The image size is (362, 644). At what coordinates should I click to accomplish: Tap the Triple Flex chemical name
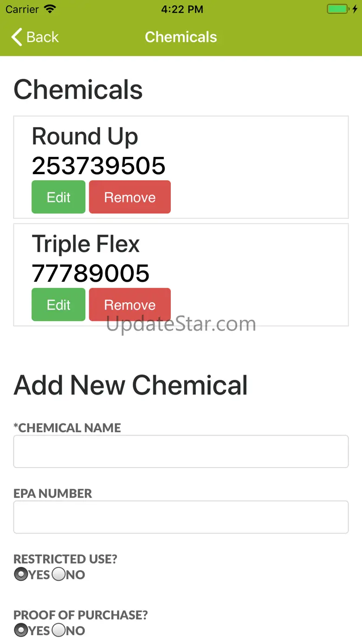(86, 244)
